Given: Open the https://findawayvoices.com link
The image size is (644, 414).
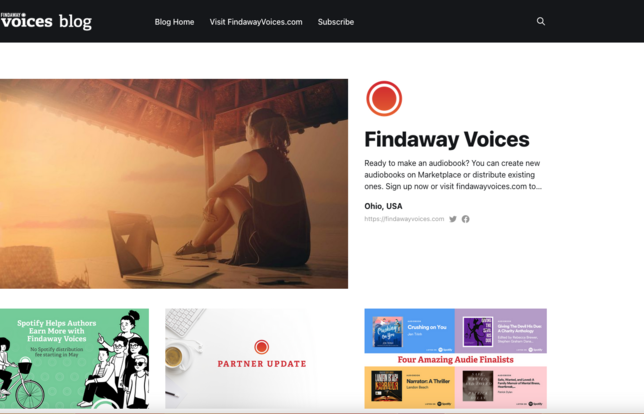Looking at the screenshot, I should click(404, 219).
